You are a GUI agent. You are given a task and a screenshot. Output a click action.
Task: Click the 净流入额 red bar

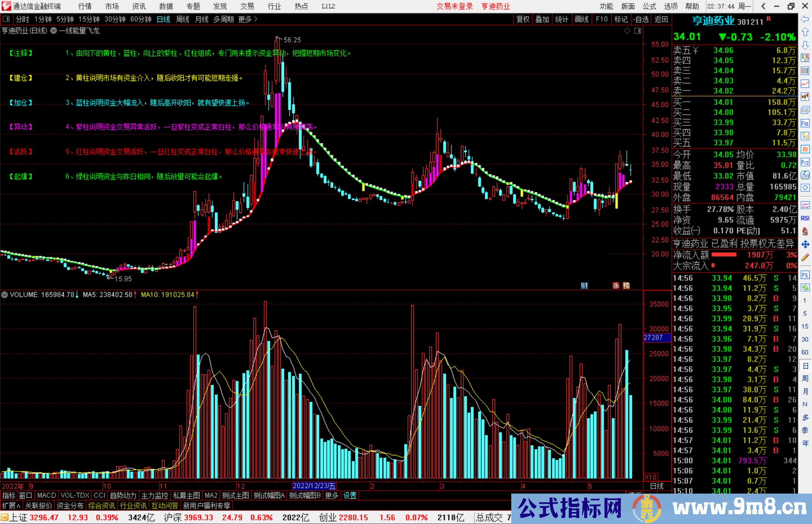(x=724, y=255)
